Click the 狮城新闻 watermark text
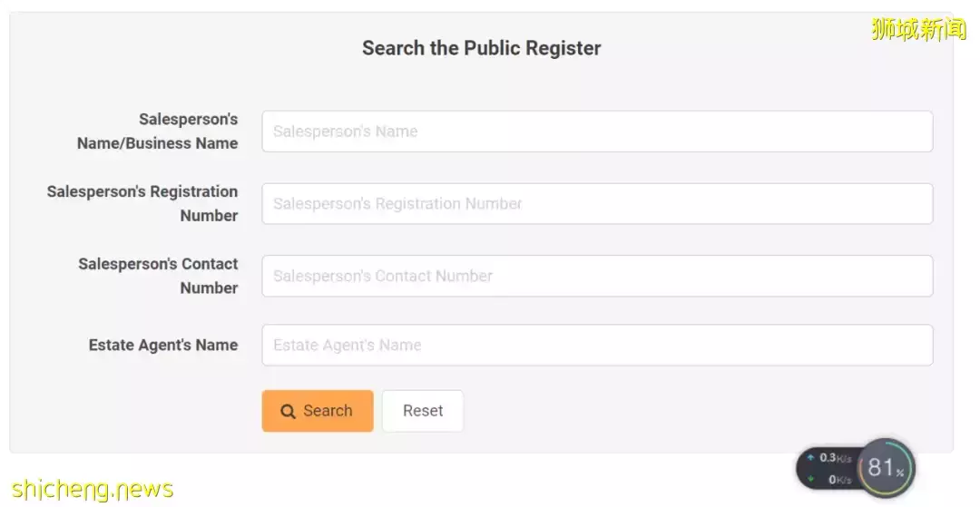The width and height of the screenshot is (980, 507). point(918,29)
